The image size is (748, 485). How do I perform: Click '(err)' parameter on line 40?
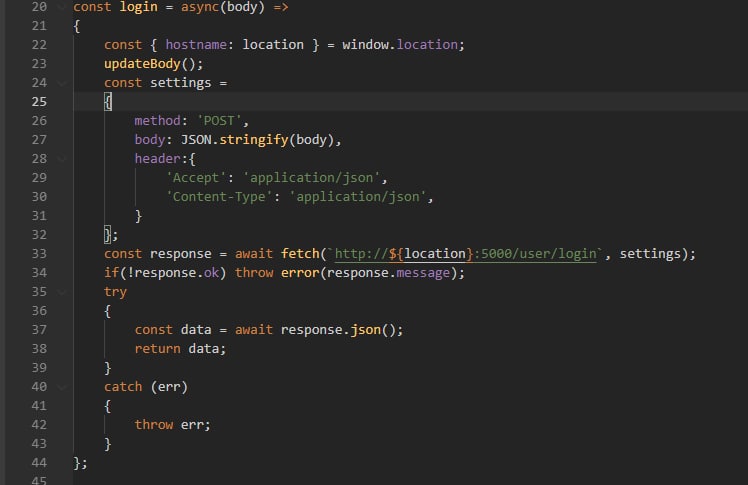(169, 387)
